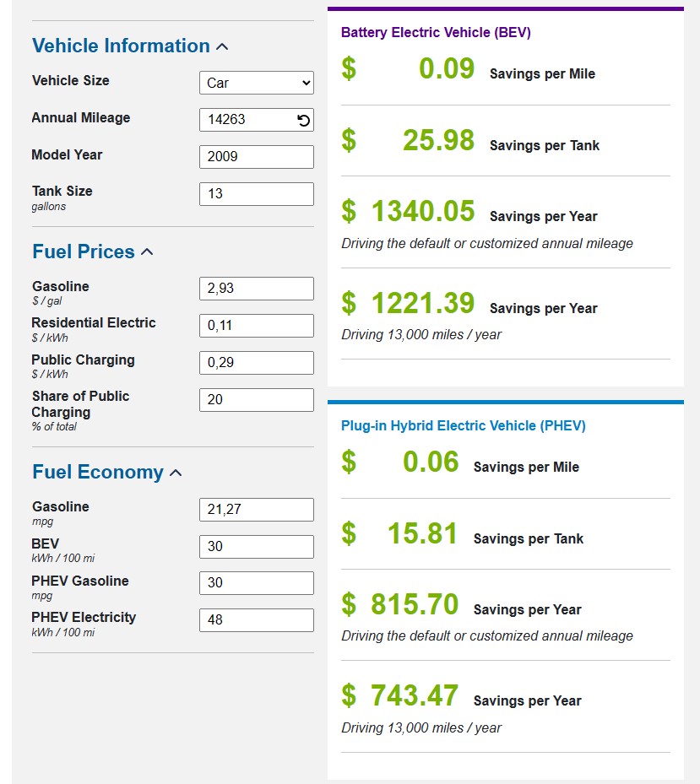Click the Tank Size input field
This screenshot has height=784, width=700.
tap(257, 194)
